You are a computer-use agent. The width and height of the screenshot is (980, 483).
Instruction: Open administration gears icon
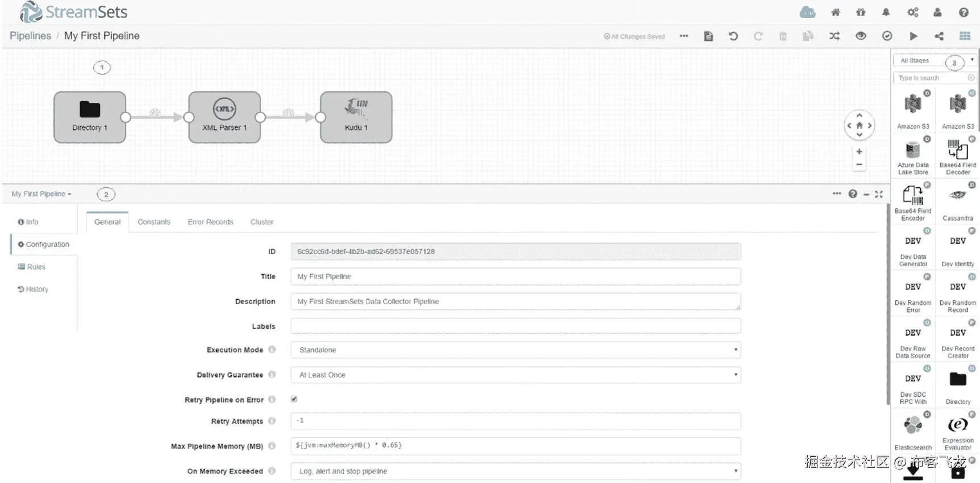[912, 12]
